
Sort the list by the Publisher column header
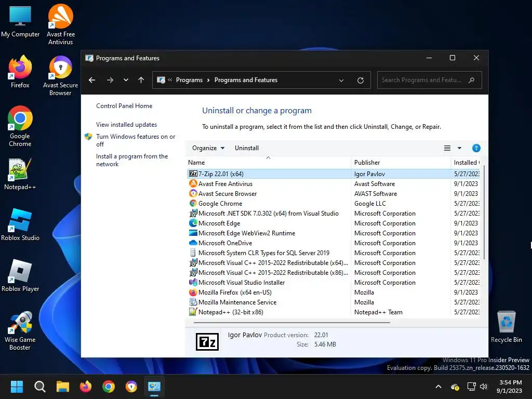(x=401, y=163)
